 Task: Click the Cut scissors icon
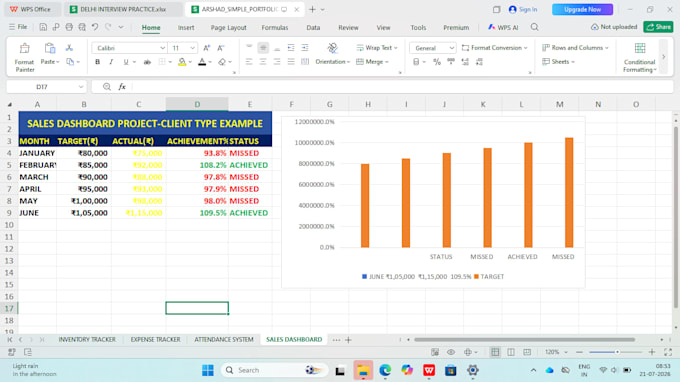pos(69,48)
